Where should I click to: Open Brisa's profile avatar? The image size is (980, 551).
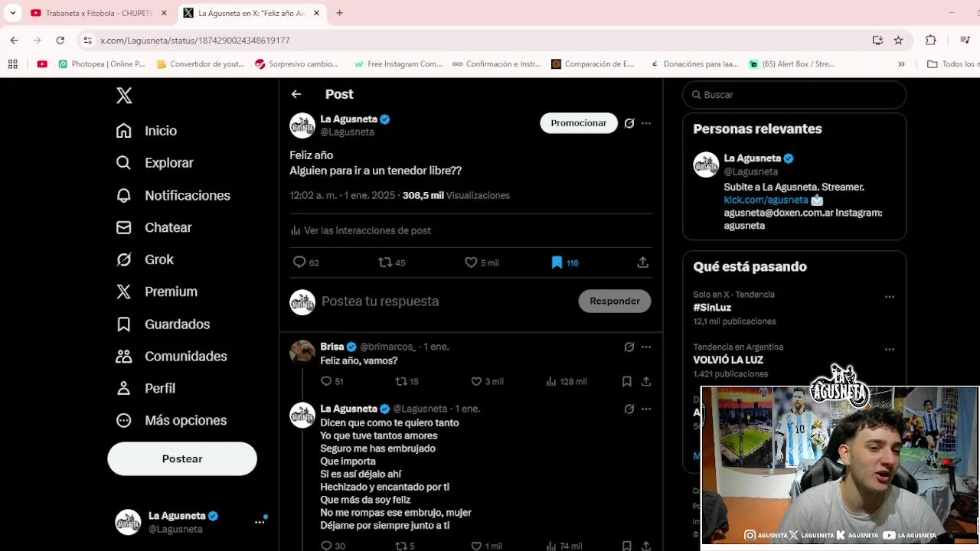click(302, 352)
